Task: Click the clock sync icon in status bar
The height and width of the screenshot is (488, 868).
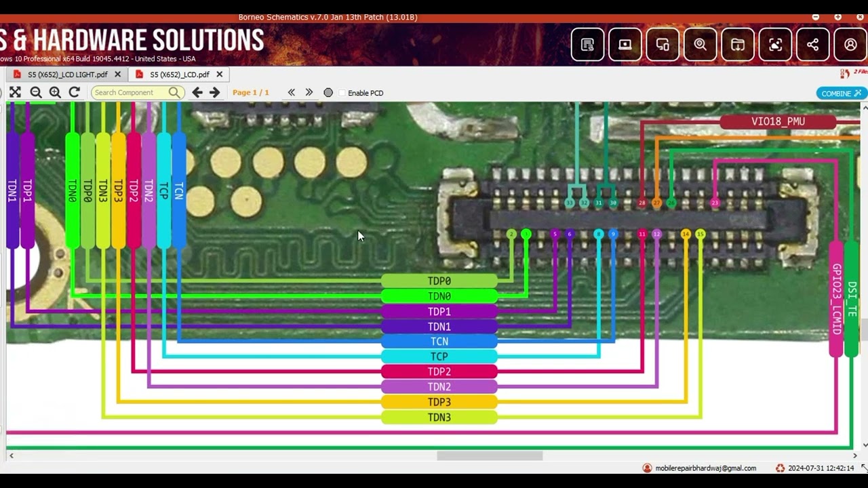Action: coord(781,468)
